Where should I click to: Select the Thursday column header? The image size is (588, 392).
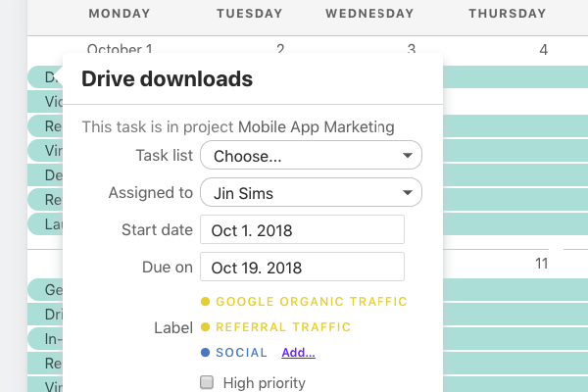tap(508, 14)
